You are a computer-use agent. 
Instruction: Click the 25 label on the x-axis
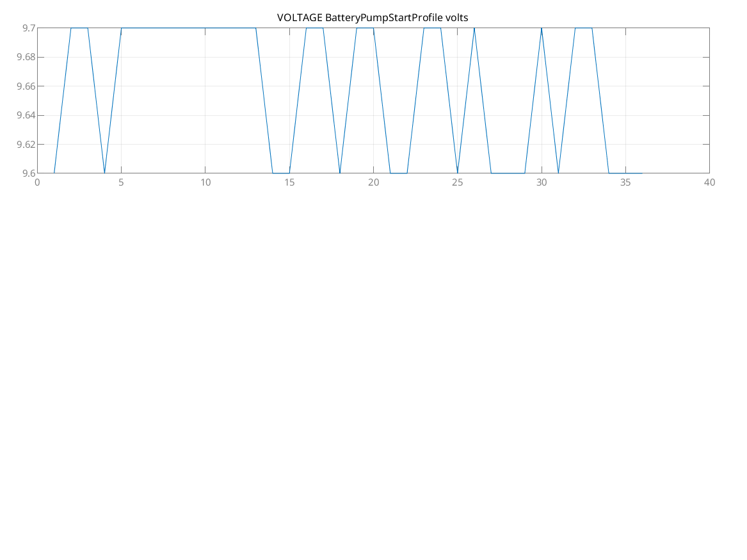point(457,182)
